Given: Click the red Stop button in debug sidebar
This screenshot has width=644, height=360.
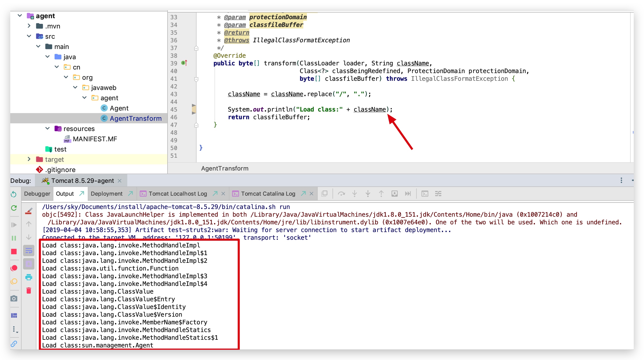Looking at the screenshot, I should point(14,252).
